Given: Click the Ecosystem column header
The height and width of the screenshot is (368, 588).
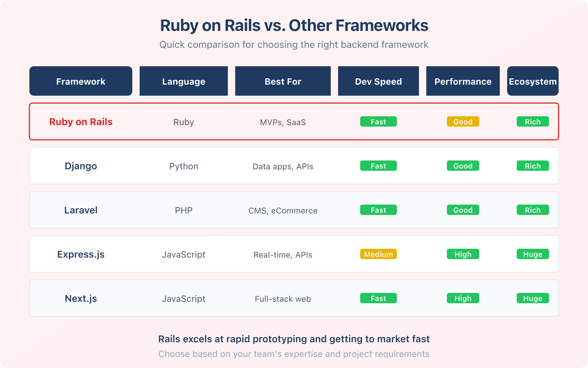Looking at the screenshot, I should [533, 81].
